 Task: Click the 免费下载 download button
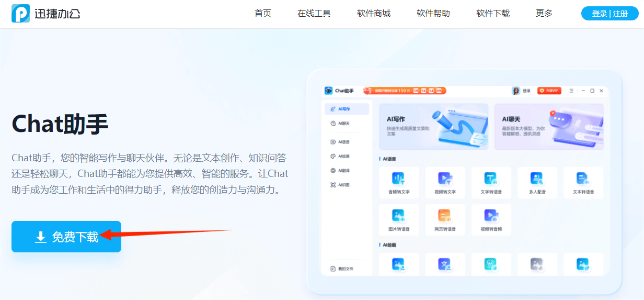click(66, 237)
